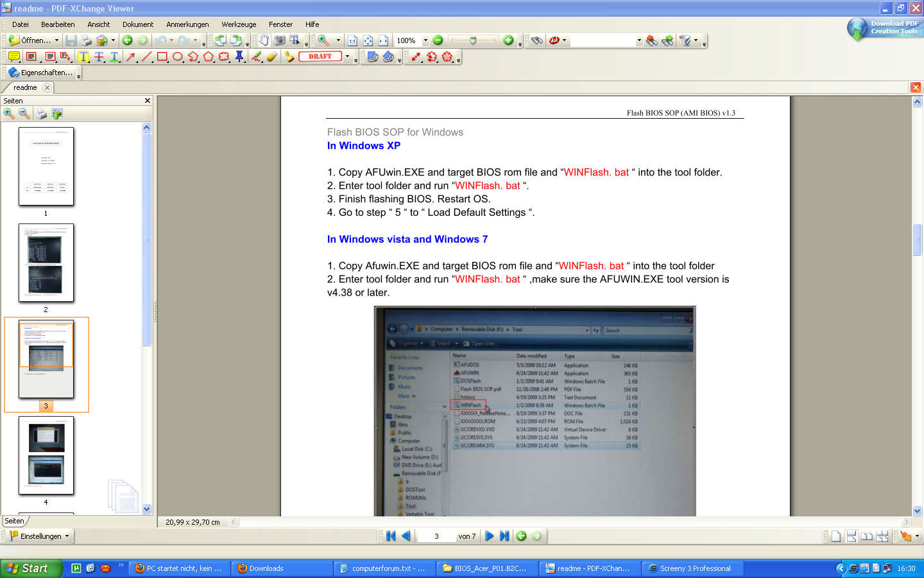
Task: Expand the search text combo box
Action: point(639,40)
